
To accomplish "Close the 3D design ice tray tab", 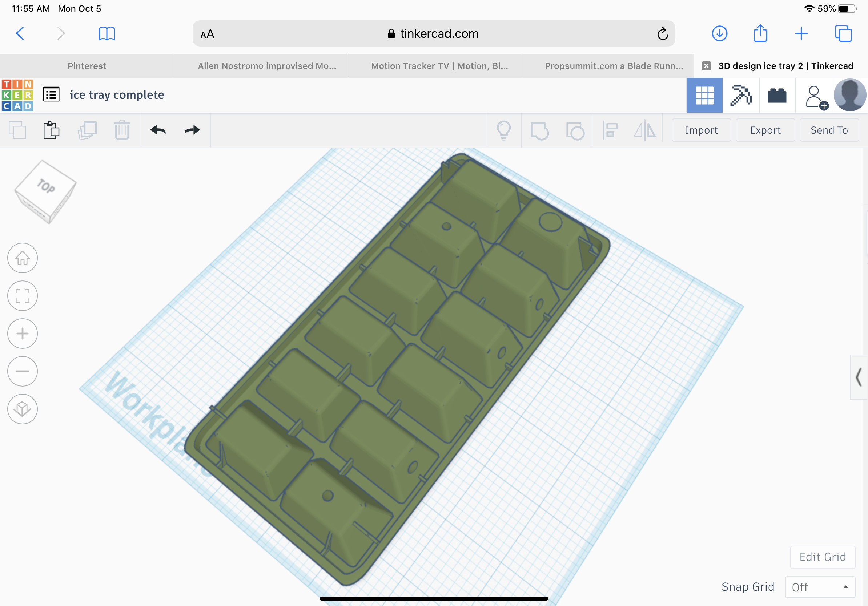I will click(x=706, y=66).
